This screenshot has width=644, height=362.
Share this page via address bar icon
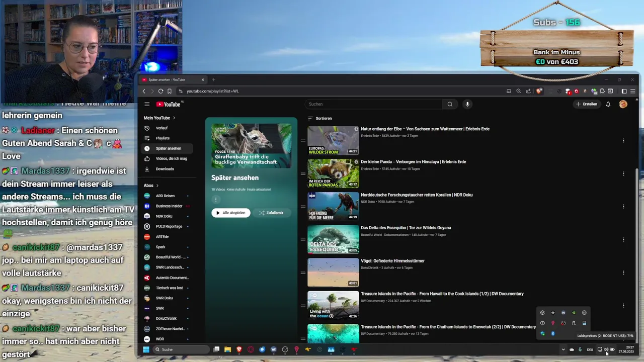pos(528,91)
